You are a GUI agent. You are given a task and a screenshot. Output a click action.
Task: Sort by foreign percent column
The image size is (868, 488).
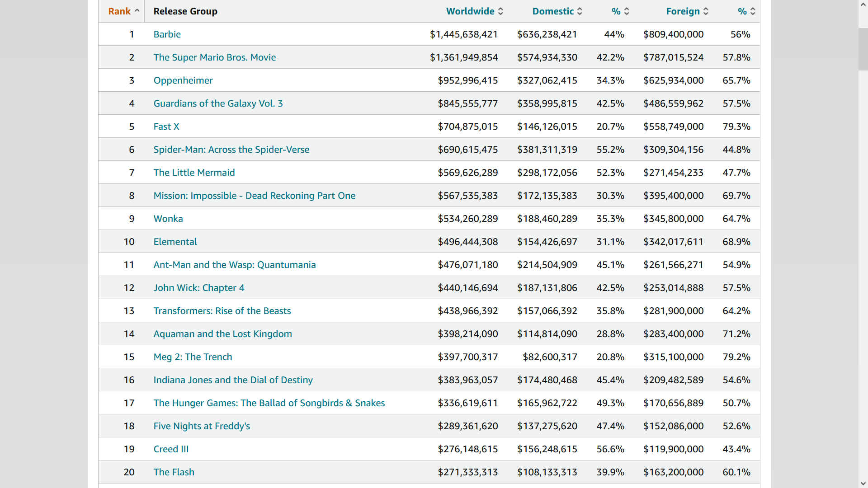click(x=746, y=11)
